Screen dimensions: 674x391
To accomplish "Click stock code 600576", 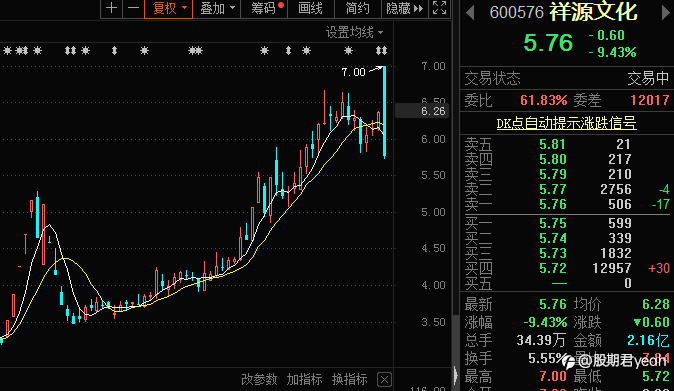I will pyautogui.click(x=517, y=12).
